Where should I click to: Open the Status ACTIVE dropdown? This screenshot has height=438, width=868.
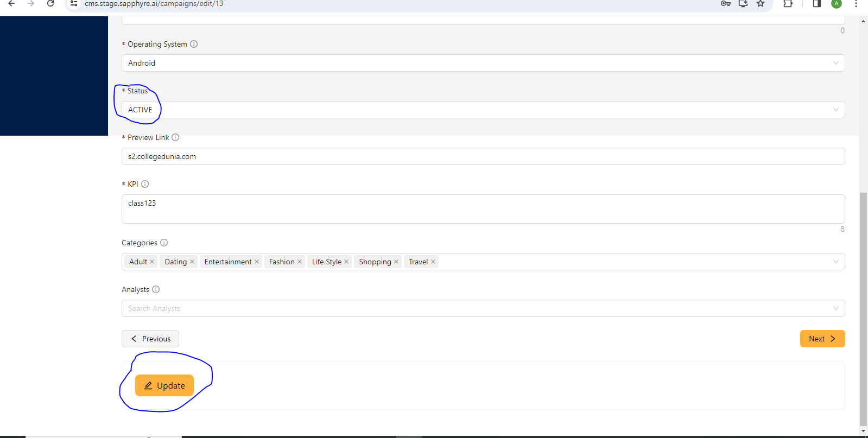point(483,110)
